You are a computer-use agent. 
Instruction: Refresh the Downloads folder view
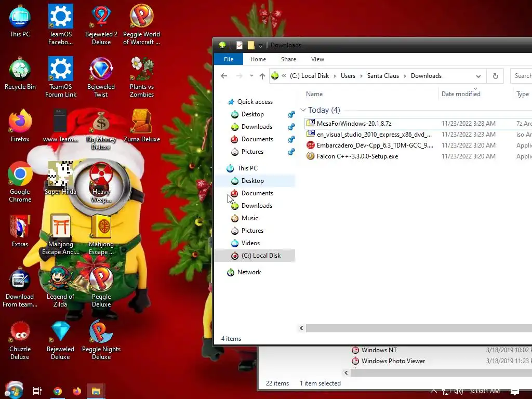(x=495, y=76)
